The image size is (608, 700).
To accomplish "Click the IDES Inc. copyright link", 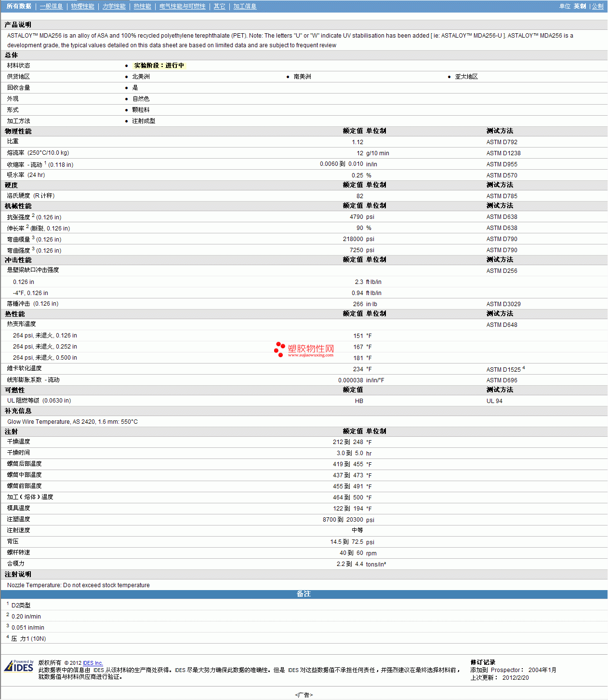I will coord(93,663).
